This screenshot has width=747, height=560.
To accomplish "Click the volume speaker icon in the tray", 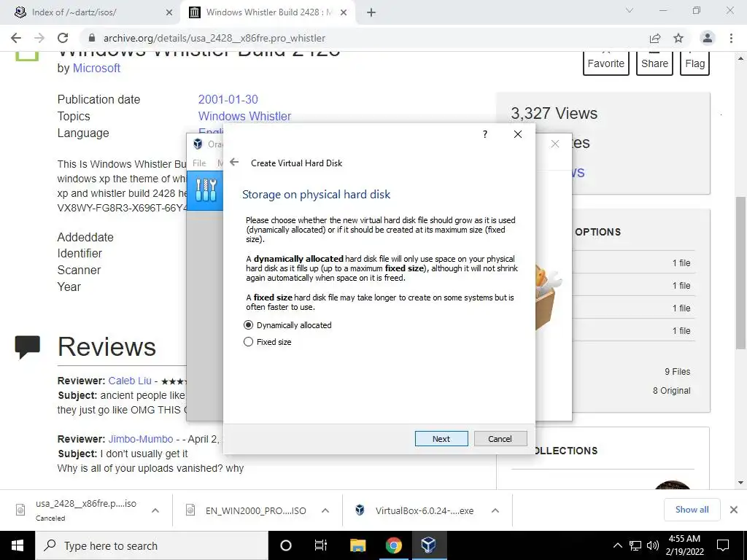I will [653, 545].
